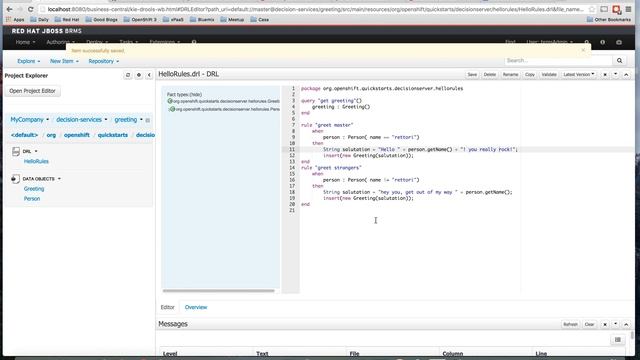Open Messages panel dropdown arrow menu

click(x=616, y=324)
